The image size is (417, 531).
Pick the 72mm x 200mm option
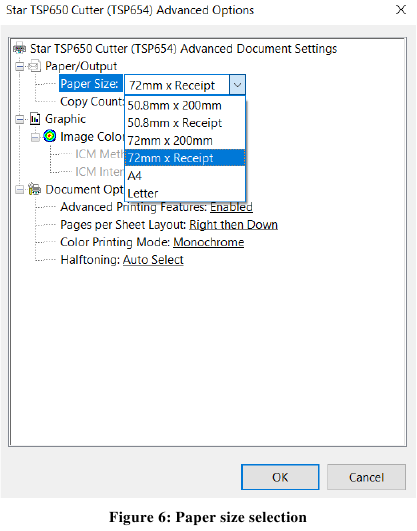[185, 141]
